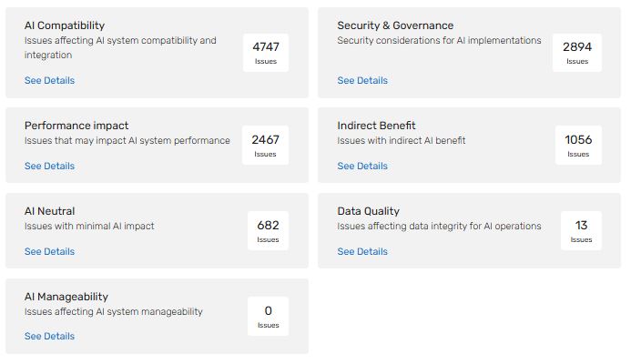Click the 682 Issues count badge
This screenshot has height=364, width=631.
[x=268, y=230]
